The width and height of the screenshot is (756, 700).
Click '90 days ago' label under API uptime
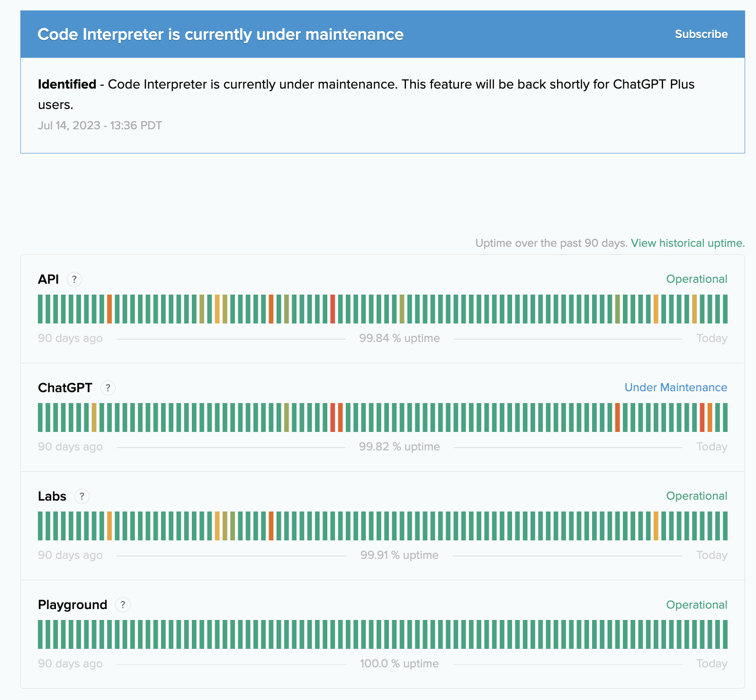[x=70, y=338]
